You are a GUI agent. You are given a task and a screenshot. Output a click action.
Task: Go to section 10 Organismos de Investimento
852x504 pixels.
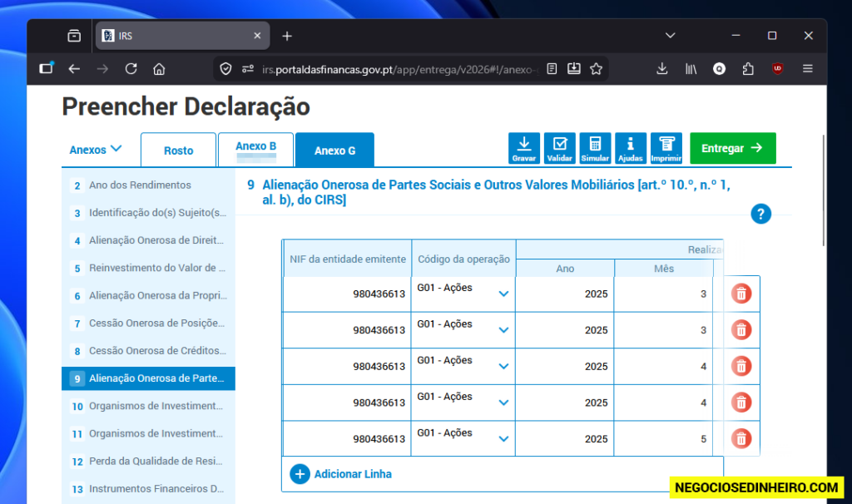tap(148, 406)
